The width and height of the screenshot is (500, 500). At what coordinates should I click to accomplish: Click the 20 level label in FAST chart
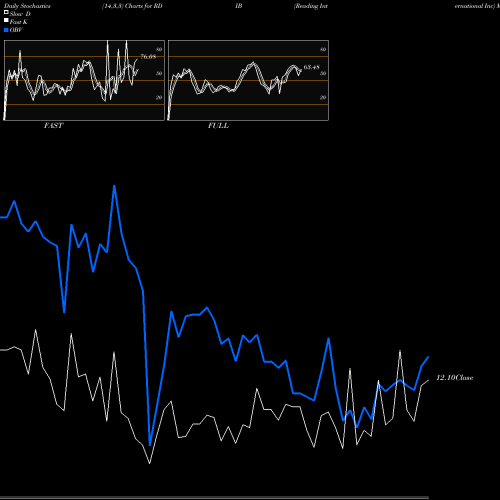[x=159, y=97]
